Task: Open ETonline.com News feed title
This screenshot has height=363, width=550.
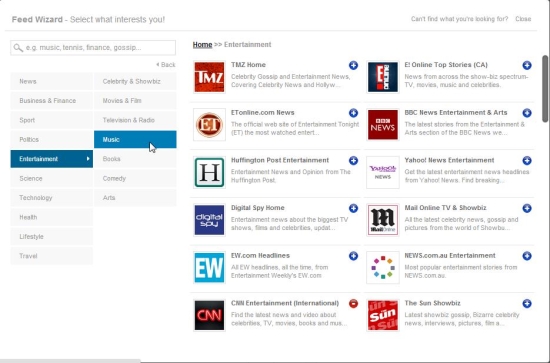Action: click(262, 113)
